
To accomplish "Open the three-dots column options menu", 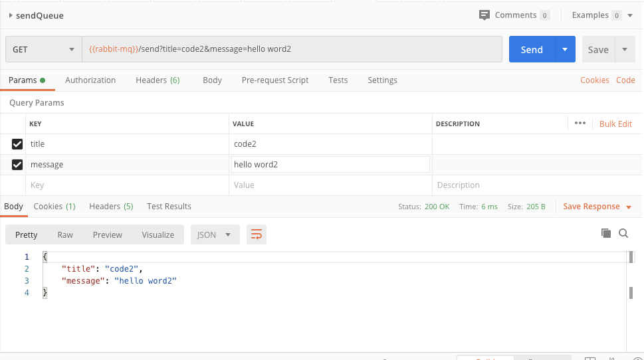I will (580, 123).
